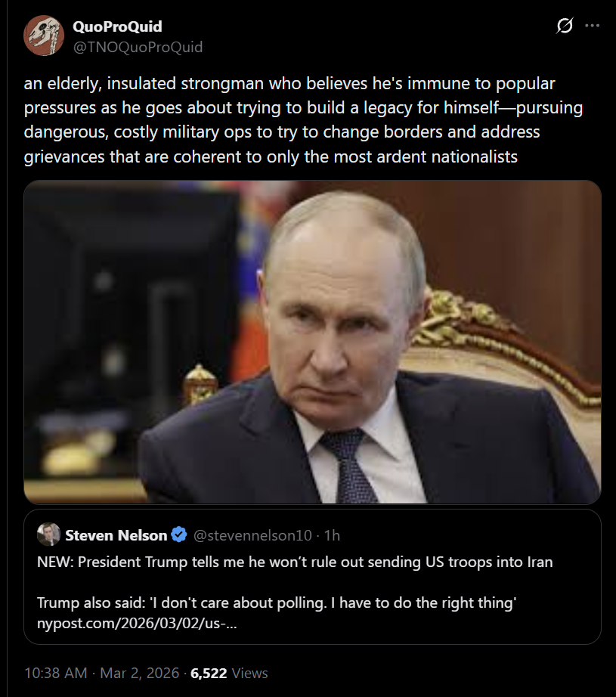Image resolution: width=616 pixels, height=697 pixels.
Task: Open the Steven Nelson display name
Action: [116, 535]
